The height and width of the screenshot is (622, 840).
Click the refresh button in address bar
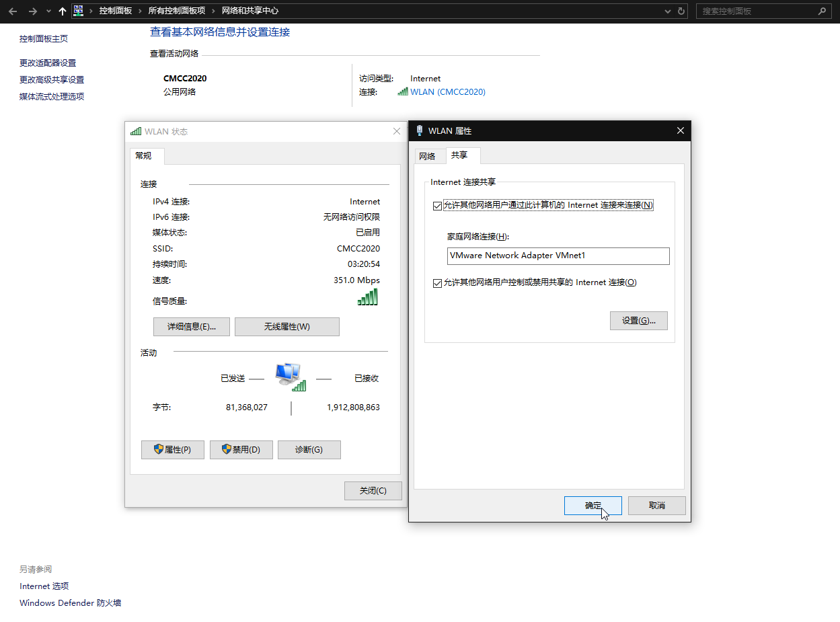pos(681,11)
